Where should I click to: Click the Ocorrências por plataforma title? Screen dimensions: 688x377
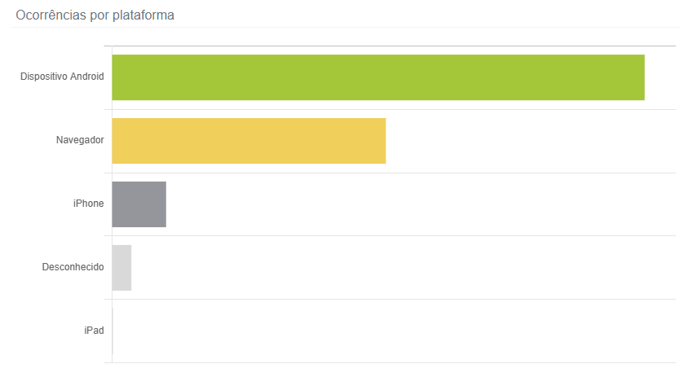click(95, 15)
